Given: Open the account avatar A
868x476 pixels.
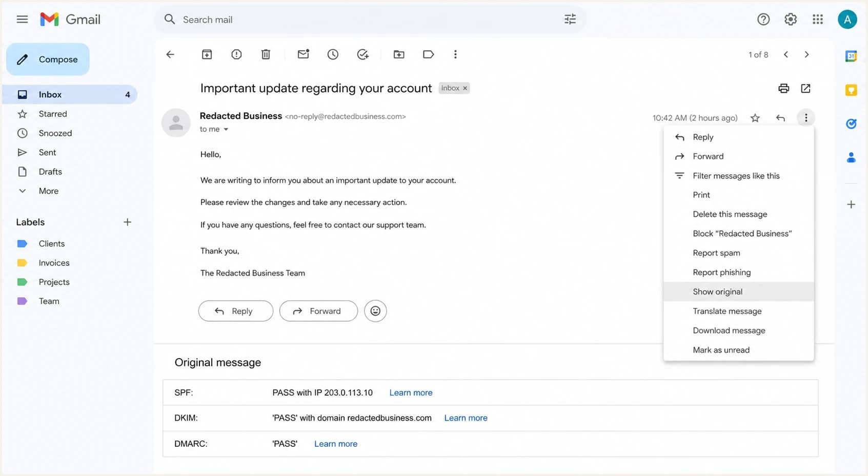Looking at the screenshot, I should pyautogui.click(x=847, y=19).
